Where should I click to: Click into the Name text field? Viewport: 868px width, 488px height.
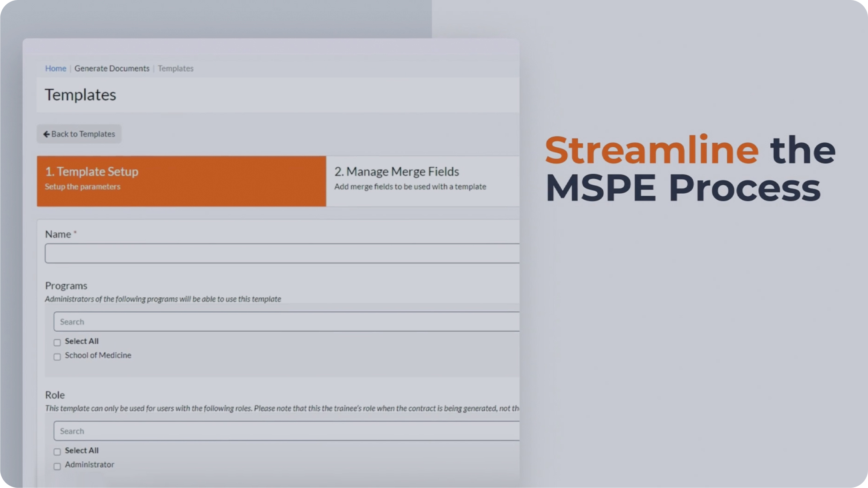point(281,253)
